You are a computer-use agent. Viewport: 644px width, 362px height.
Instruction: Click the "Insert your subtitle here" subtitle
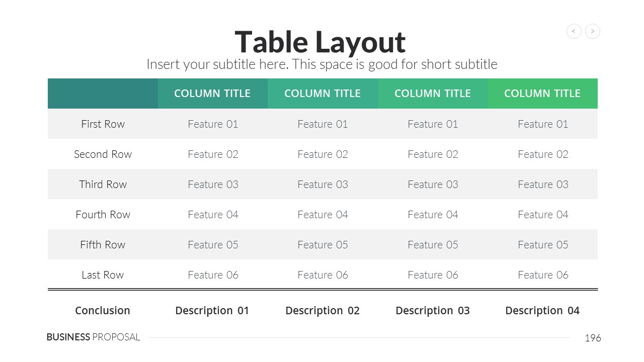(321, 64)
